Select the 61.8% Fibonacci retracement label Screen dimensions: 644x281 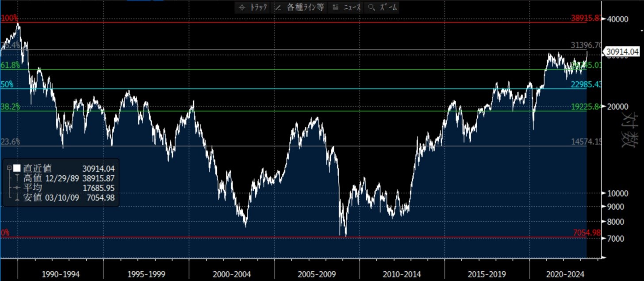[x=10, y=65]
